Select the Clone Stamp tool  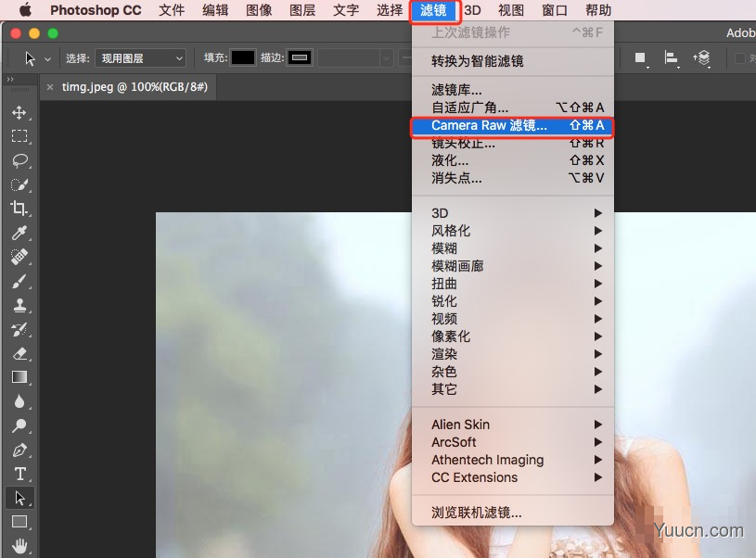pyautogui.click(x=19, y=305)
